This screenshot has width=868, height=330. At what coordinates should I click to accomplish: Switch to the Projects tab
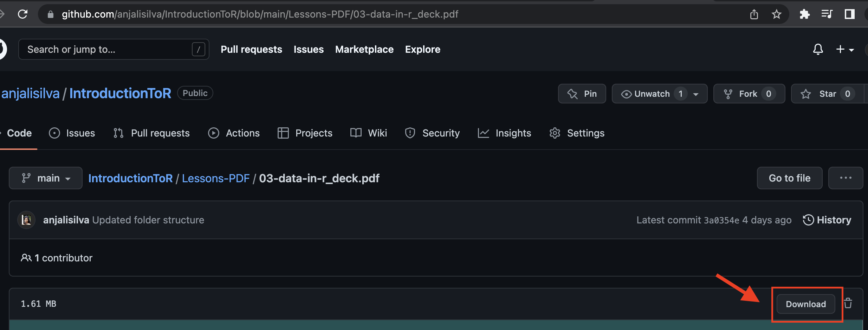point(305,133)
